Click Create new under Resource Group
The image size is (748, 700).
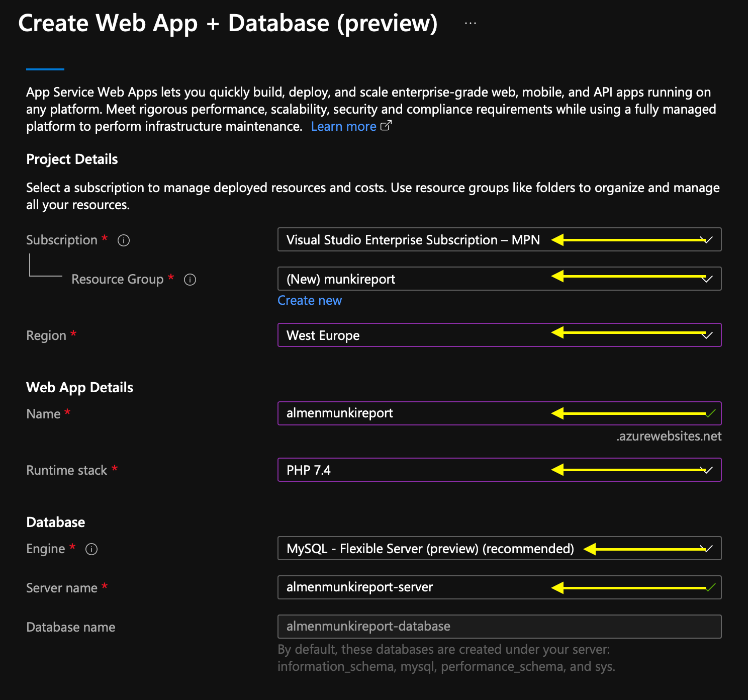(x=309, y=300)
